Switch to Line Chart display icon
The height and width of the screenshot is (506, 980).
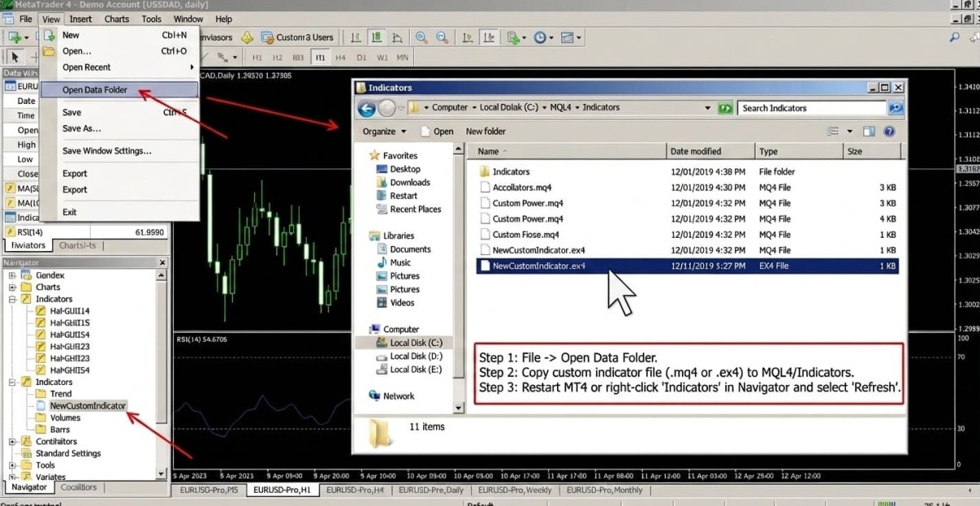click(396, 37)
